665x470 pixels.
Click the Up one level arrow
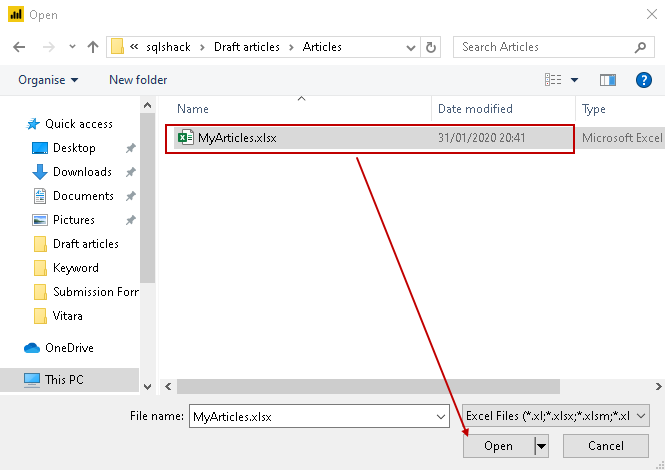(x=93, y=47)
